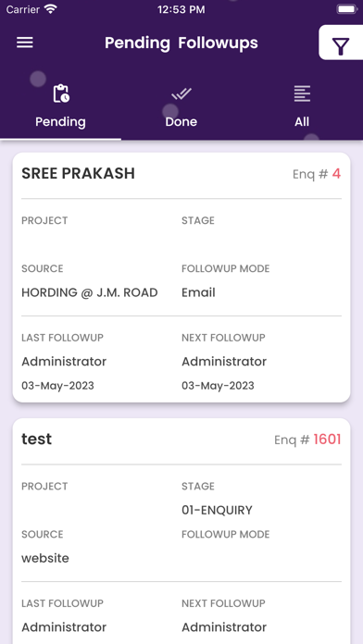Viewport: 363px width, 644px height.
Task: Tap the 01-ENQUIRY stage value
Action: 217,511
